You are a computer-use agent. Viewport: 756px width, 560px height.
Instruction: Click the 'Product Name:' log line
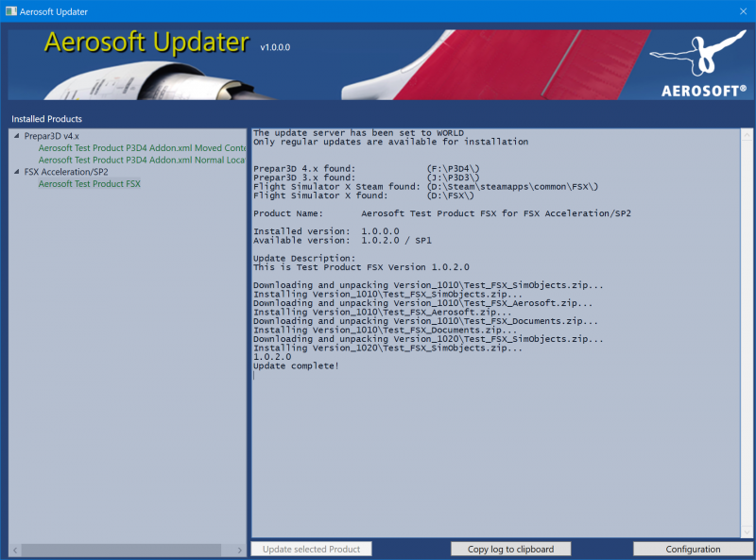pyautogui.click(x=442, y=213)
